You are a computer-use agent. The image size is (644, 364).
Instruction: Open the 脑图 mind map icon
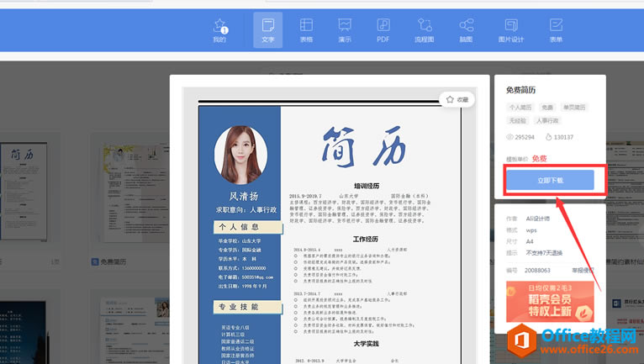click(x=466, y=29)
